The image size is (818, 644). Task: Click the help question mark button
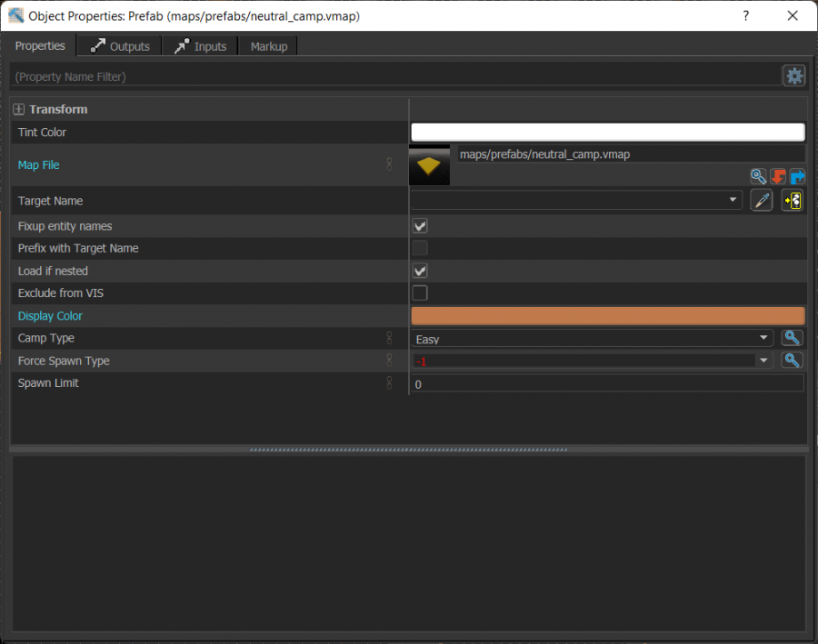pyautogui.click(x=745, y=16)
